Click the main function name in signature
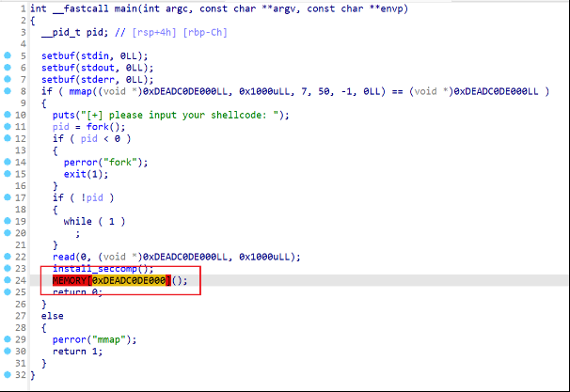 point(126,8)
